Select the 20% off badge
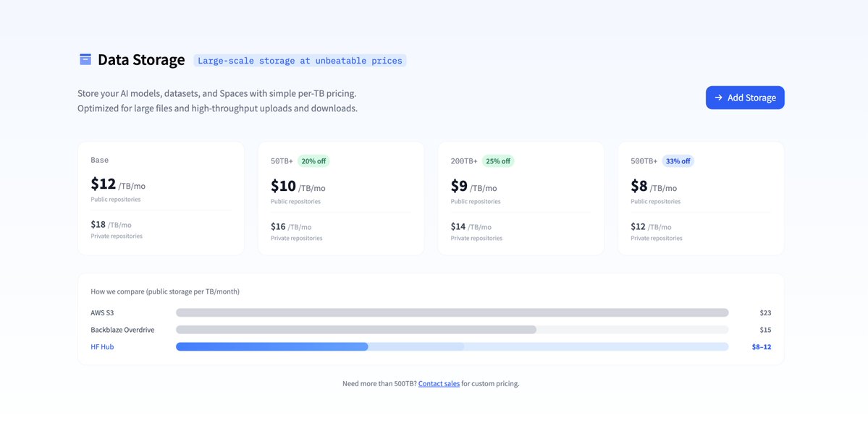The width and height of the screenshot is (868, 431). tap(314, 161)
